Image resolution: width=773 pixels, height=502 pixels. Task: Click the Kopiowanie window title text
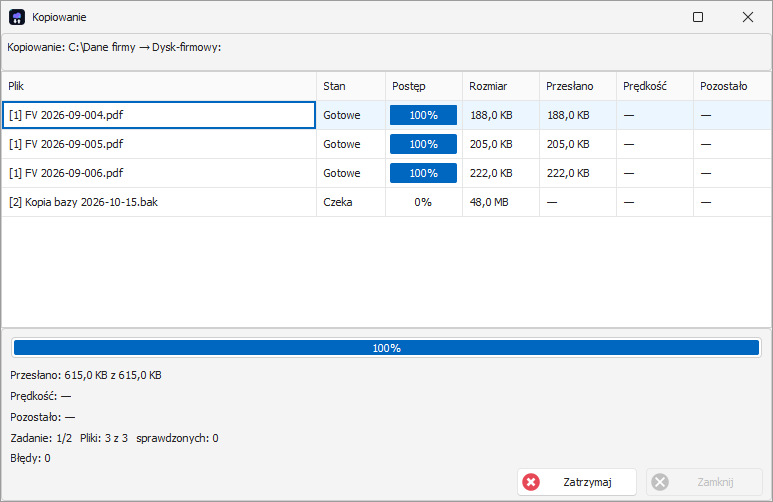point(59,17)
